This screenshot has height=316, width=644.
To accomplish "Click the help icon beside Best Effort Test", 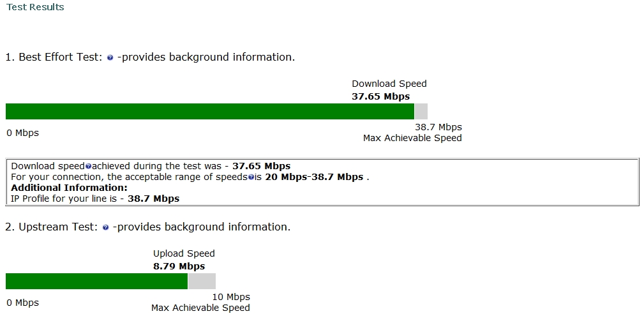I will tap(110, 57).
